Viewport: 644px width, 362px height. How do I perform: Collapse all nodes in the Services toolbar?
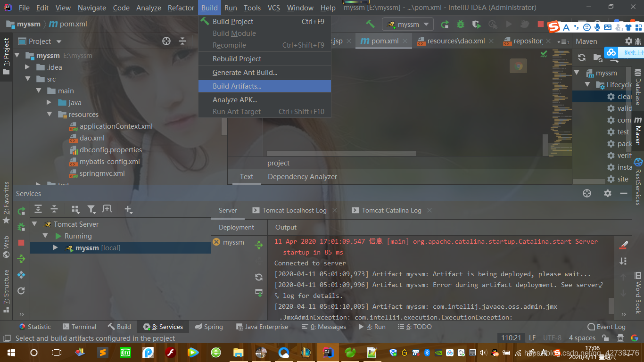[54, 209]
